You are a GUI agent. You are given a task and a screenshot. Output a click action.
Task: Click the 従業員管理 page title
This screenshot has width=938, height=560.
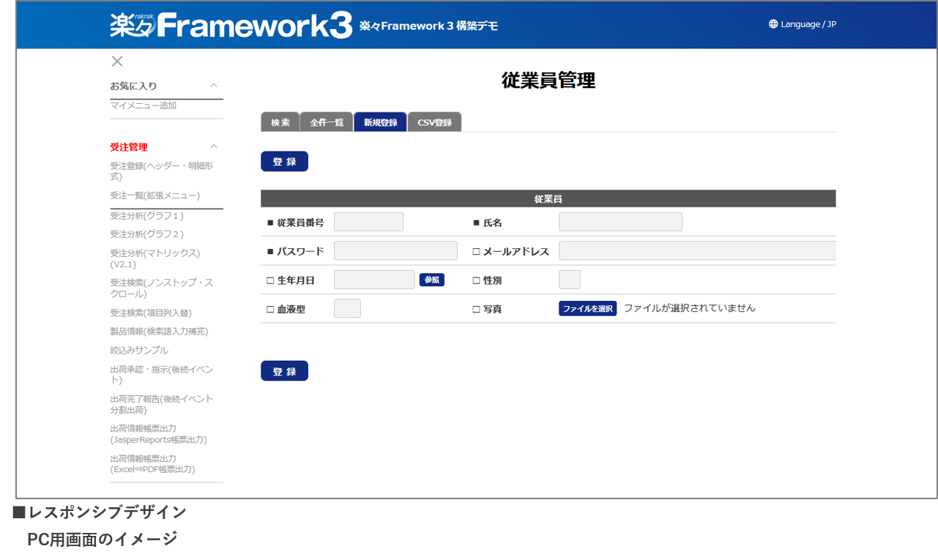coord(548,81)
